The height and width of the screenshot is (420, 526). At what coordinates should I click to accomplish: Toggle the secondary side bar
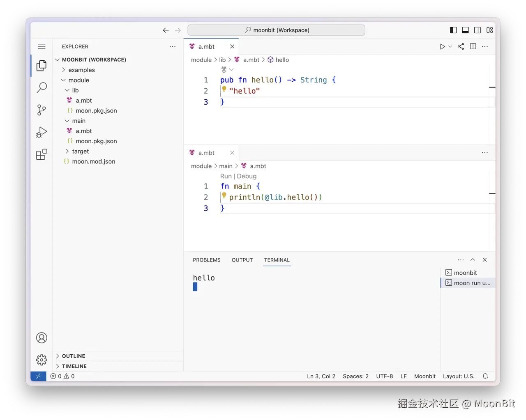477,30
